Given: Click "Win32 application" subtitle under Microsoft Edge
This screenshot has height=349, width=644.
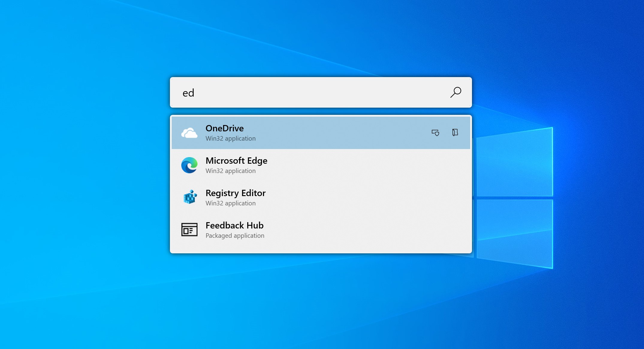Looking at the screenshot, I should click(x=230, y=171).
